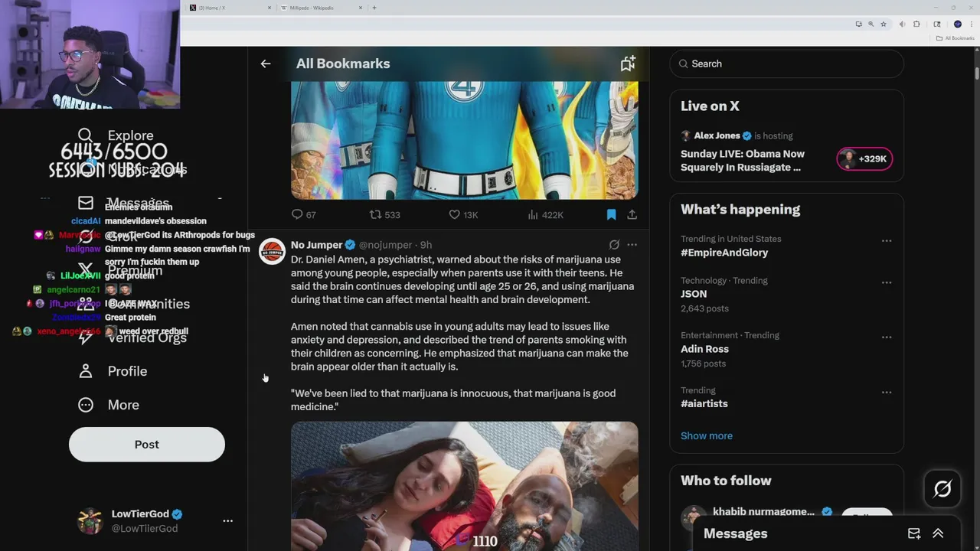980x551 pixels.
Task: Open the More menu on No Jumper post
Action: click(x=632, y=245)
